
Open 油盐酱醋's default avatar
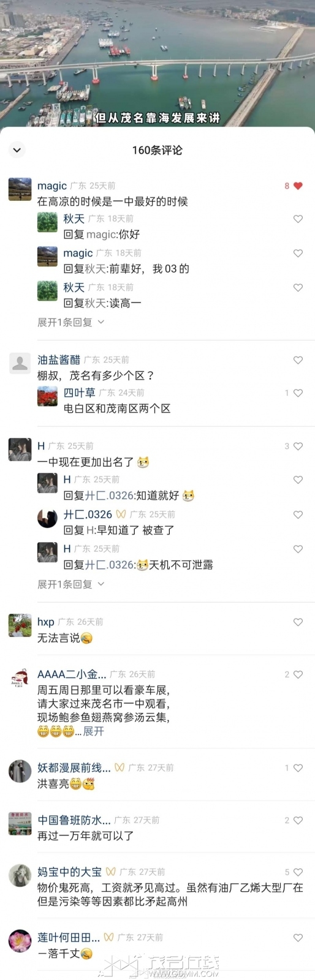[x=20, y=363]
